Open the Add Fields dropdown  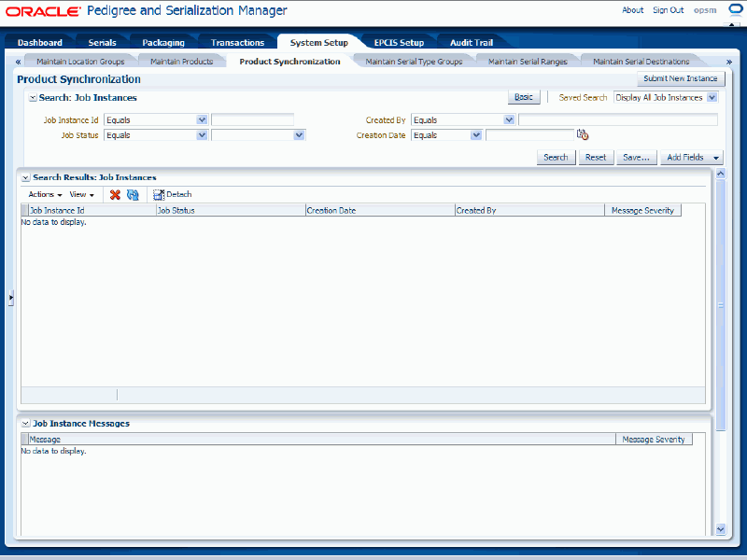692,157
